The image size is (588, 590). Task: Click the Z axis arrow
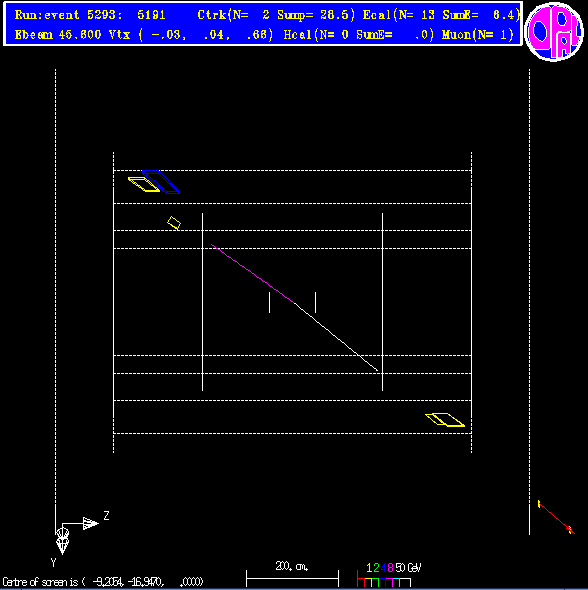(x=90, y=523)
